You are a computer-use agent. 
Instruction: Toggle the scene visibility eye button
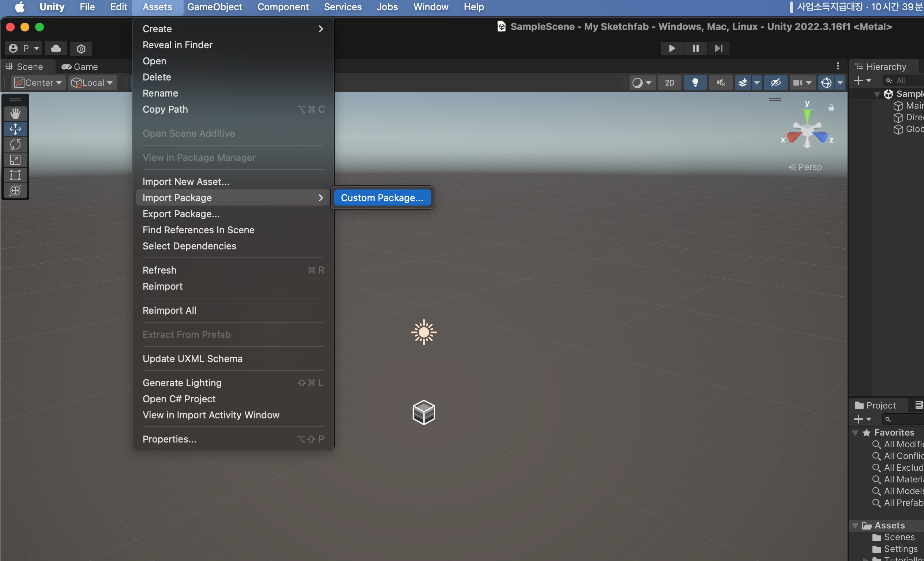tap(775, 83)
